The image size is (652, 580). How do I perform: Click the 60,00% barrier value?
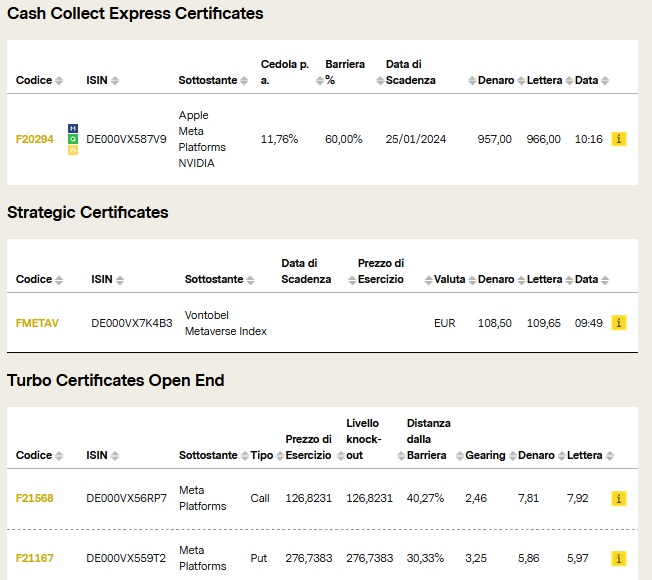click(x=343, y=139)
